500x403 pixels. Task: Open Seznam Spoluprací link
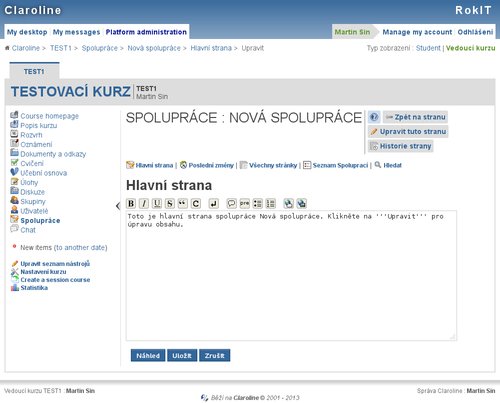(x=340, y=165)
